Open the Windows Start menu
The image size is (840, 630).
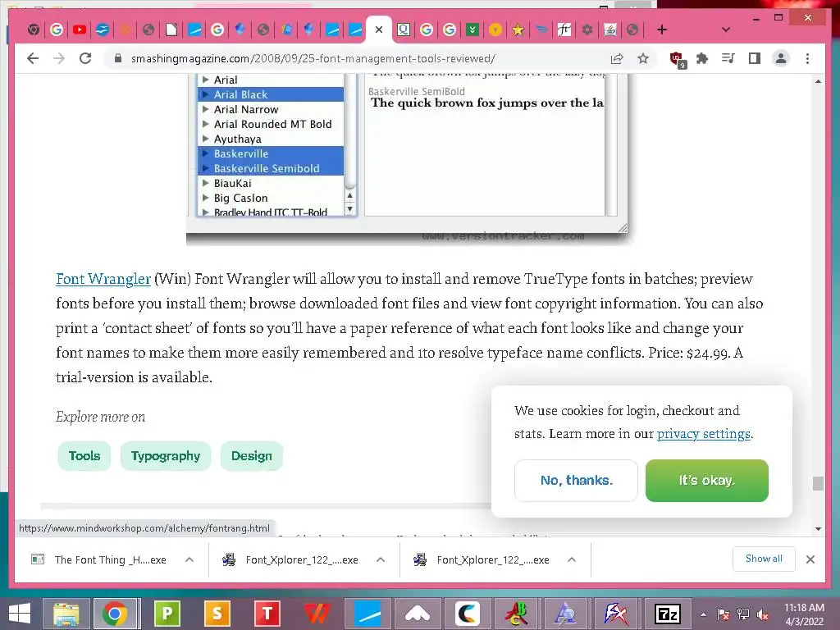[20, 614]
